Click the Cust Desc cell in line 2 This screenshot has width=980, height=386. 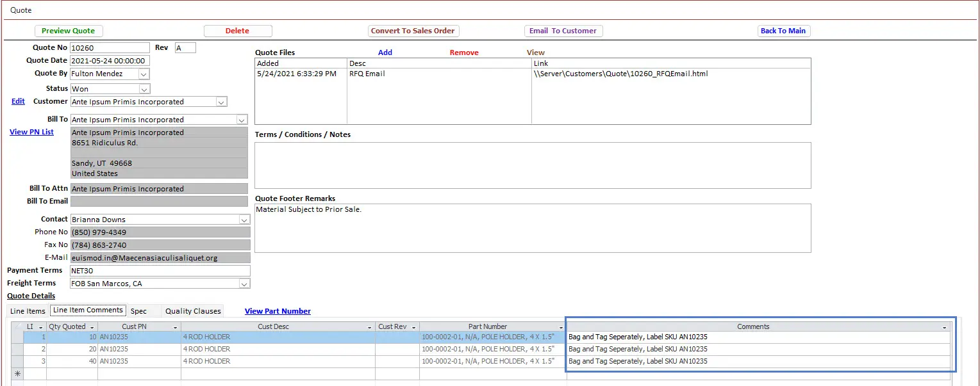(278, 349)
